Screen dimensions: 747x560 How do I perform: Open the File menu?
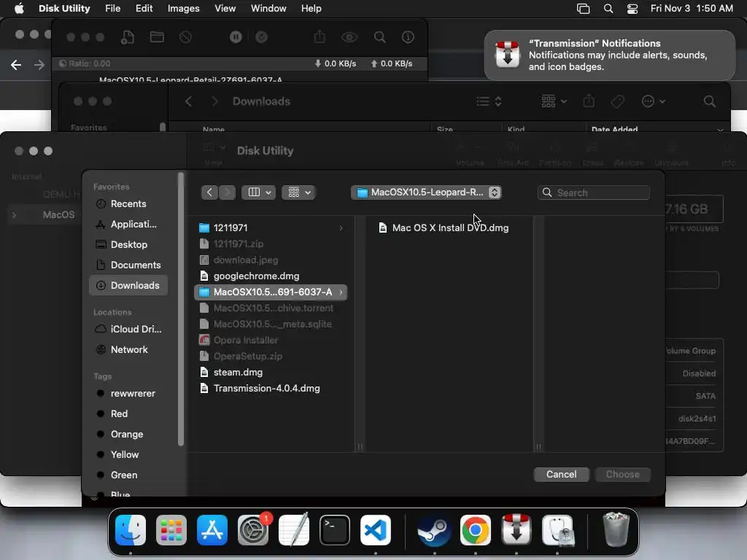click(x=112, y=9)
